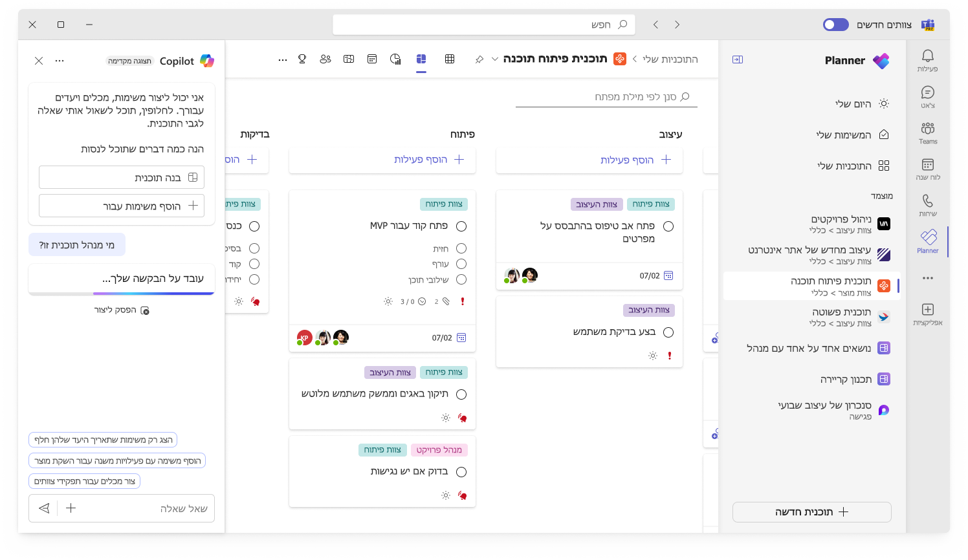Select the software development pinned plan

pyautogui.click(x=811, y=286)
